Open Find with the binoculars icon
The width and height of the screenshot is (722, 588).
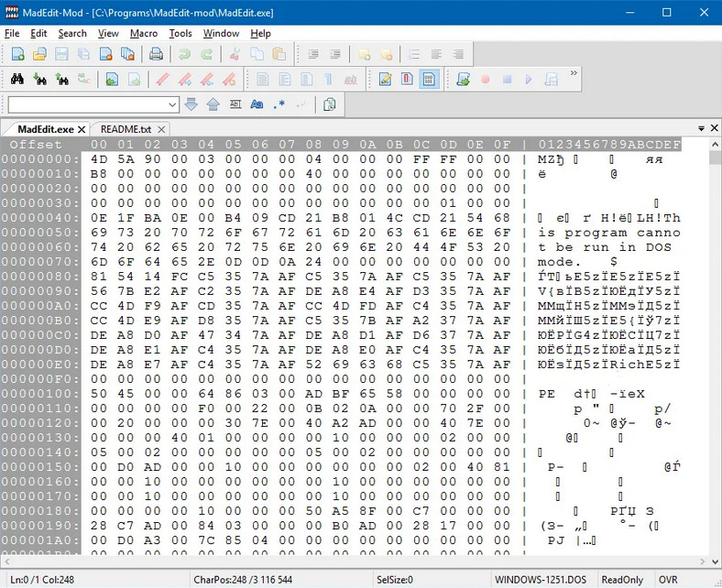tap(17, 79)
